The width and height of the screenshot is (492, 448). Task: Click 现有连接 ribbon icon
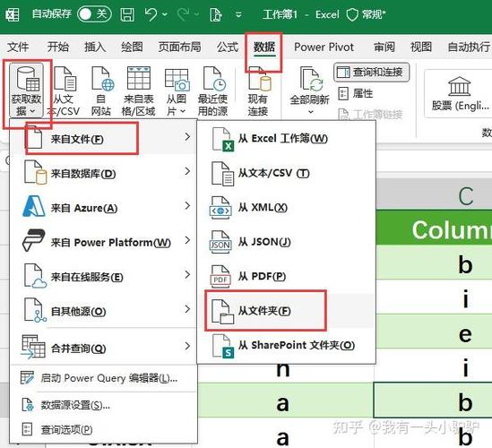(258, 91)
